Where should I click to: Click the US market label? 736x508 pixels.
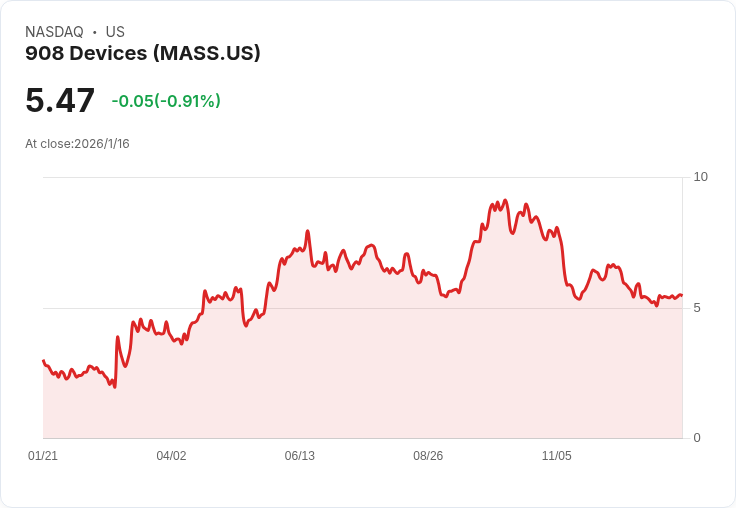tap(115, 32)
